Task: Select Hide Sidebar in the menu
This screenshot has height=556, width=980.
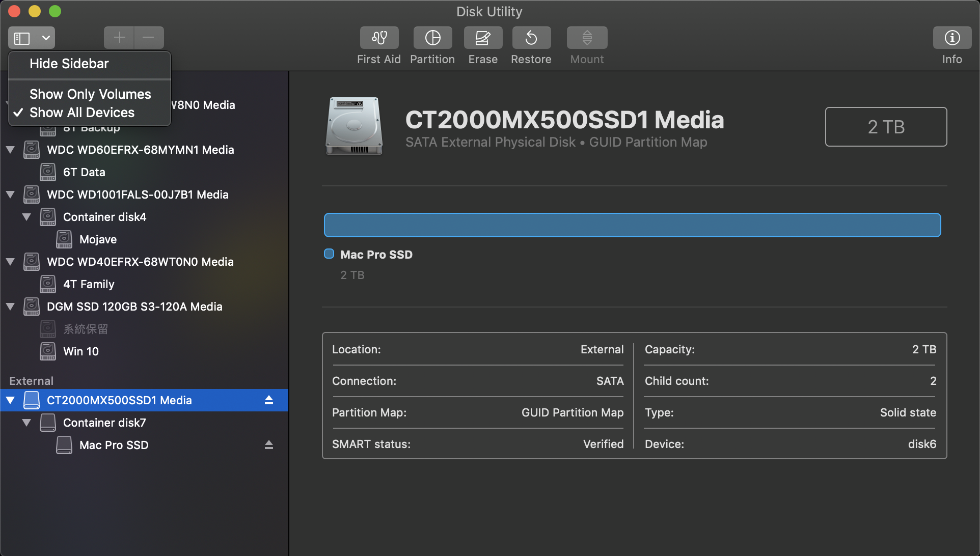Action: coord(90,64)
